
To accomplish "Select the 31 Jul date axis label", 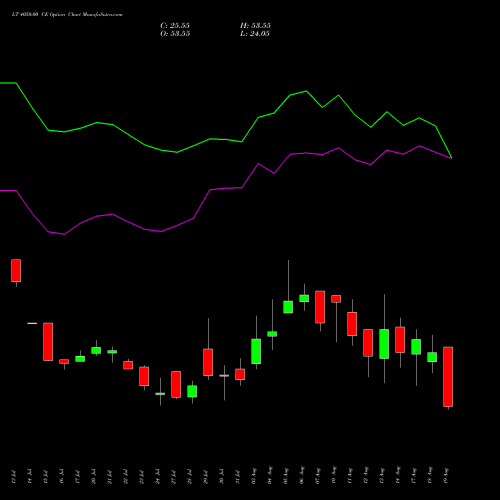I will [238, 477].
